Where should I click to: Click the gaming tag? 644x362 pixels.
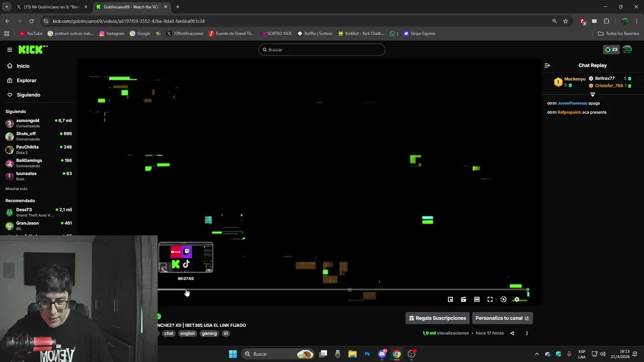pyautogui.click(x=209, y=333)
